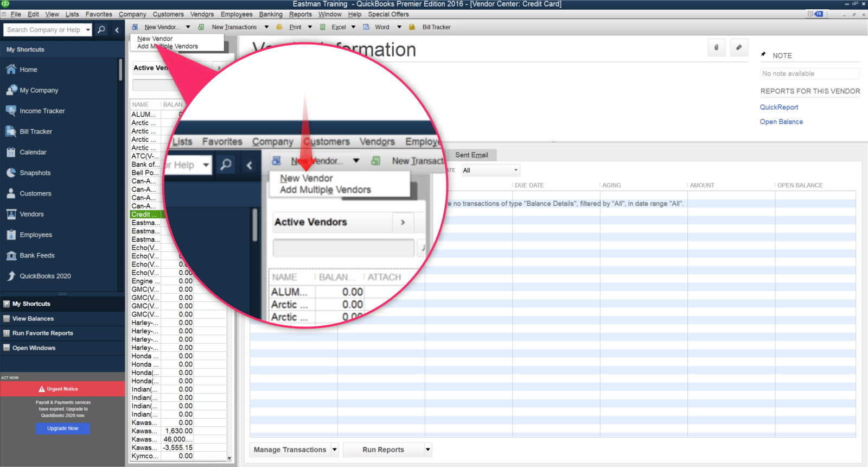Open Snapshots shortcut
Image resolution: width=868 pixels, height=467 pixels.
pyautogui.click(x=35, y=173)
